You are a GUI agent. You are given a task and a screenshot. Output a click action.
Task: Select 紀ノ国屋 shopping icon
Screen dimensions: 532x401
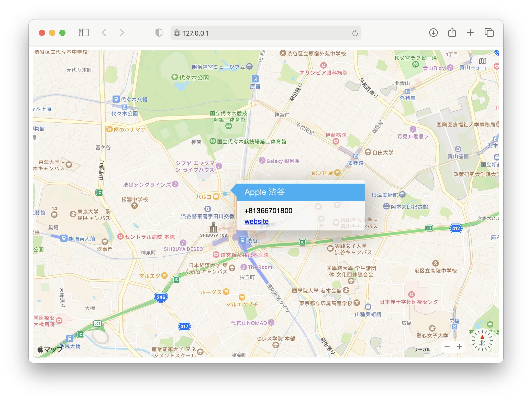[337, 173]
